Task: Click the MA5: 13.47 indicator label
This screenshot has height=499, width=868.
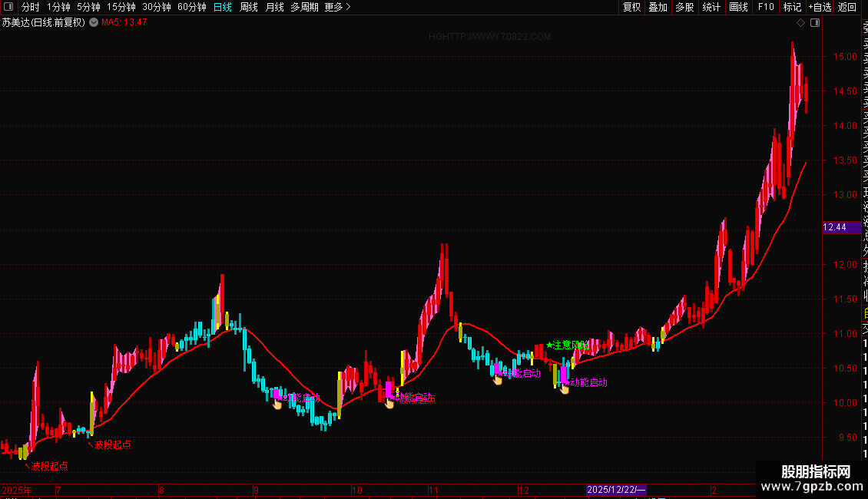Action: [124, 22]
